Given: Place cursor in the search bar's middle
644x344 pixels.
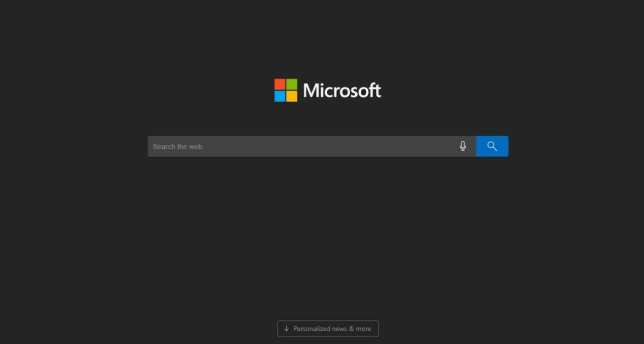Looking at the screenshot, I should click(312, 146).
